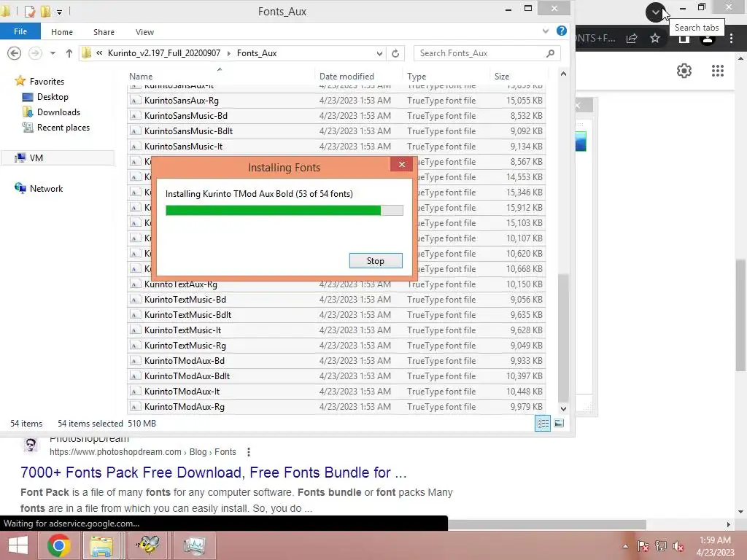Select the KurintoSansMusic-It font file
747x560 pixels.
tap(336, 146)
